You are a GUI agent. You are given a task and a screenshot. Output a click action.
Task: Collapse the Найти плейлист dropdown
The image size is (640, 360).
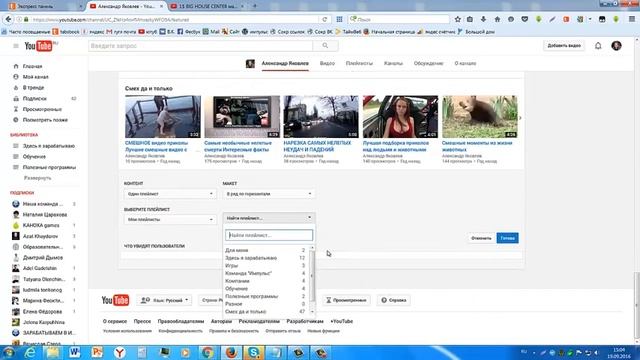(269, 218)
